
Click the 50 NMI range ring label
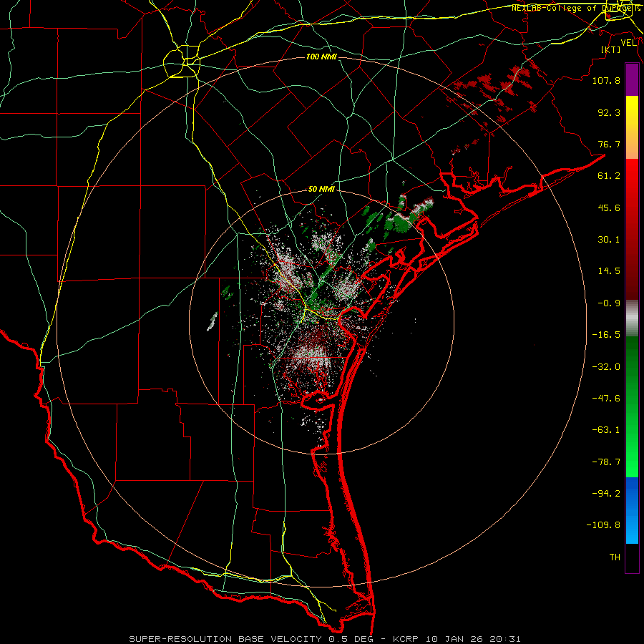tap(321, 190)
